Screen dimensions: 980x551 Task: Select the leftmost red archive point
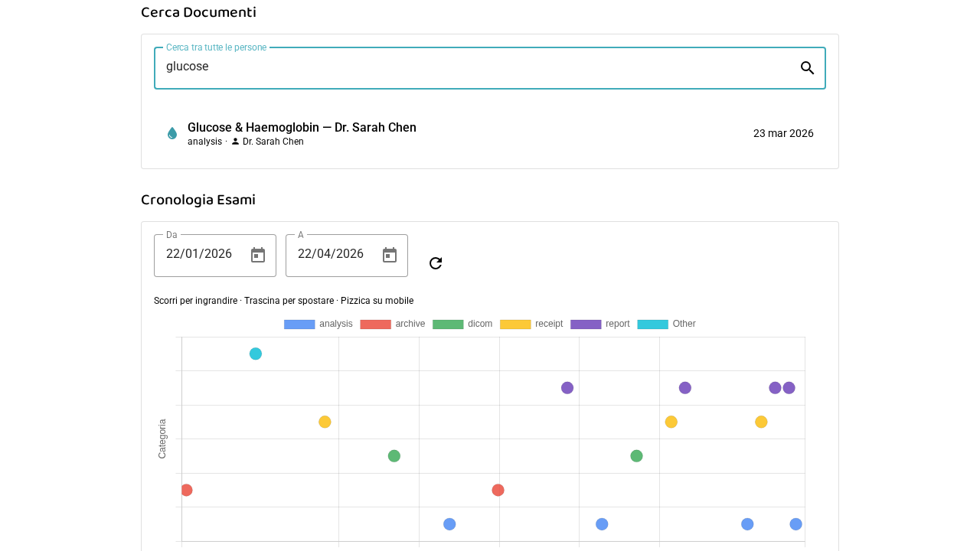coord(186,490)
